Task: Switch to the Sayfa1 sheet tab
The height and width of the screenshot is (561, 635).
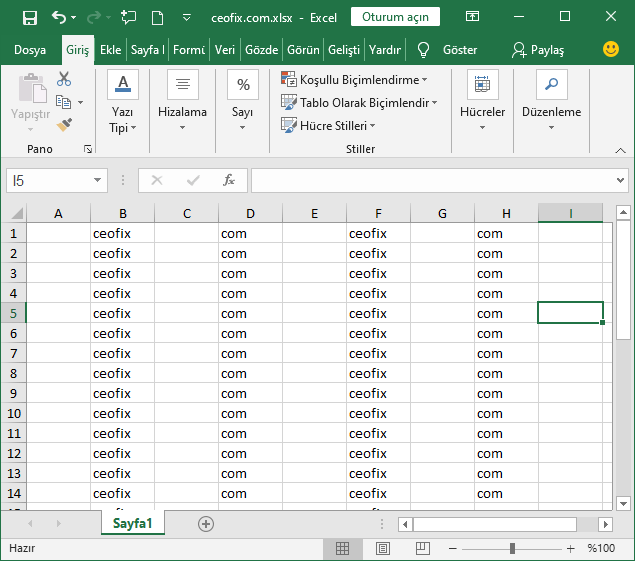Action: 133,523
